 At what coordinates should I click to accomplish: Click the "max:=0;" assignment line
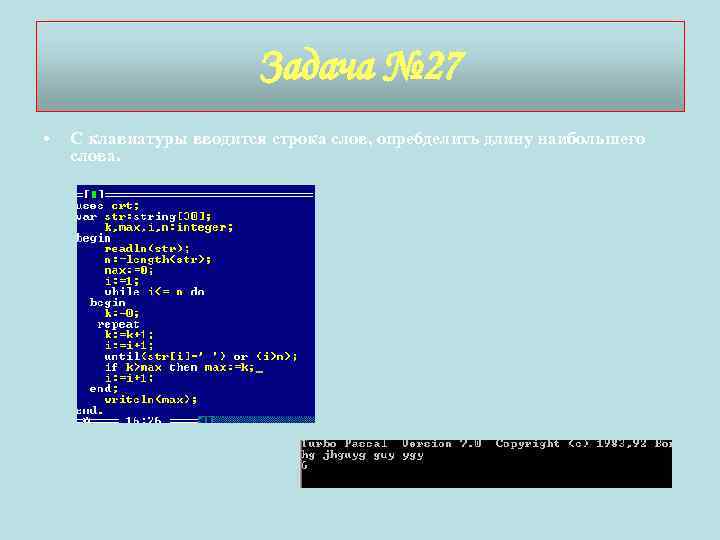pos(128,270)
